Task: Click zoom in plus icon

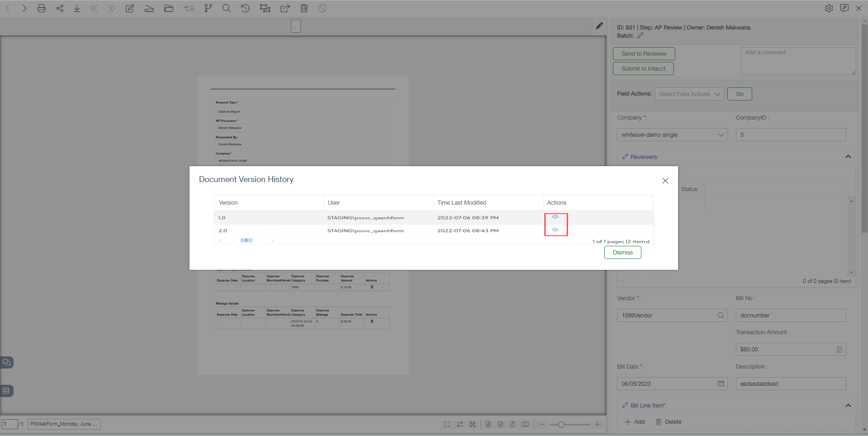Action: (x=597, y=424)
